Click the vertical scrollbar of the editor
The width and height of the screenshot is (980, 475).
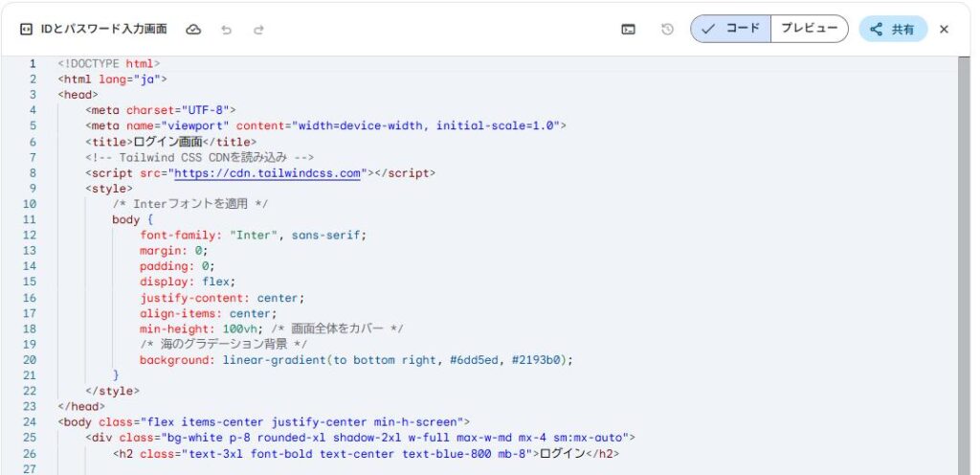point(963,265)
